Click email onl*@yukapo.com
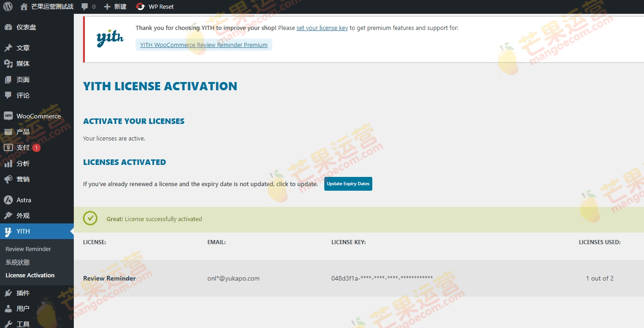This screenshot has width=644, height=328. (233, 278)
